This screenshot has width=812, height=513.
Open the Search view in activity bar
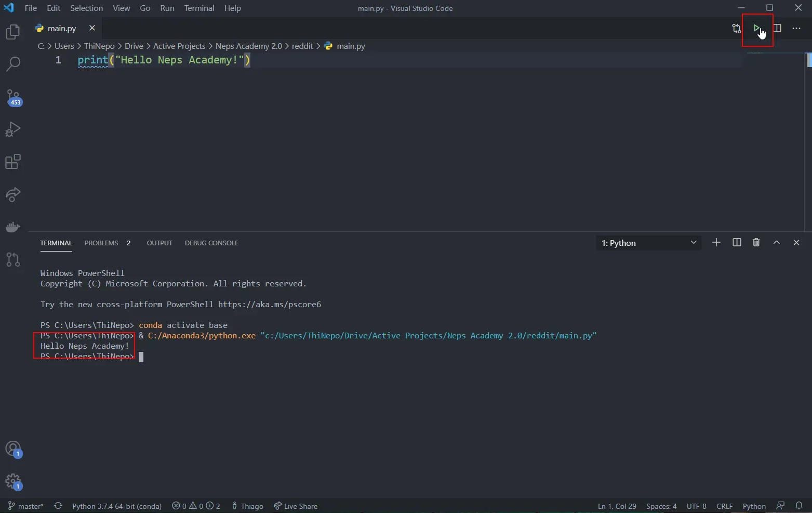tap(13, 64)
